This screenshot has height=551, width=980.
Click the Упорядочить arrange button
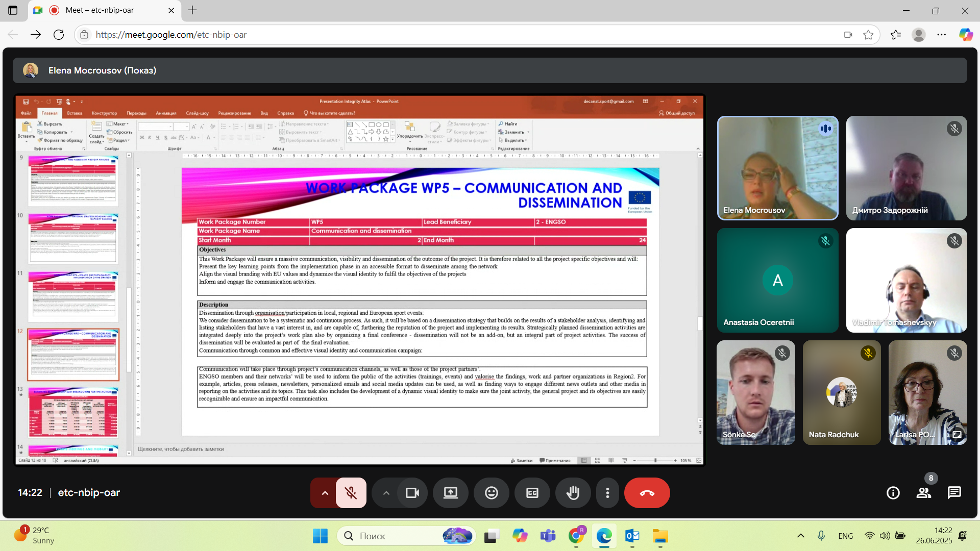[x=410, y=130]
